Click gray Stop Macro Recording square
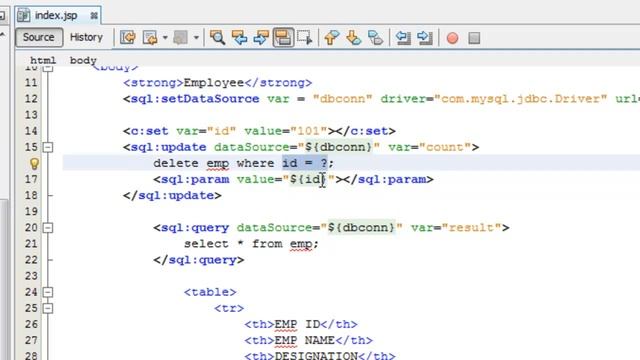 (474, 38)
